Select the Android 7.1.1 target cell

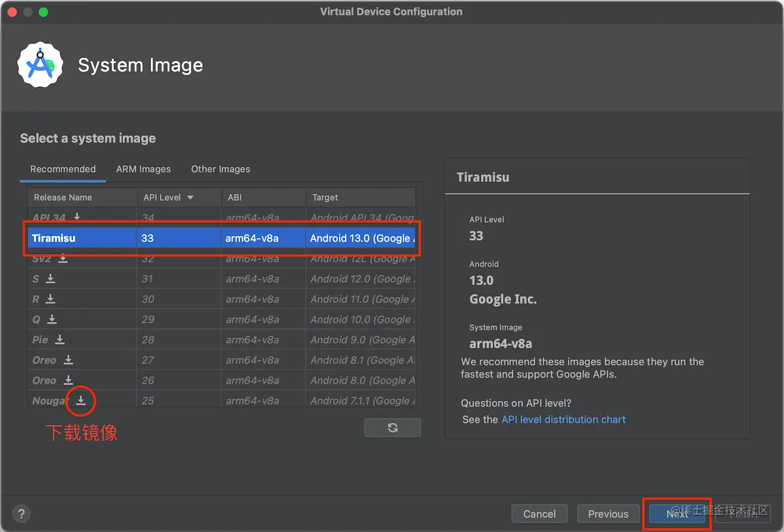click(361, 399)
